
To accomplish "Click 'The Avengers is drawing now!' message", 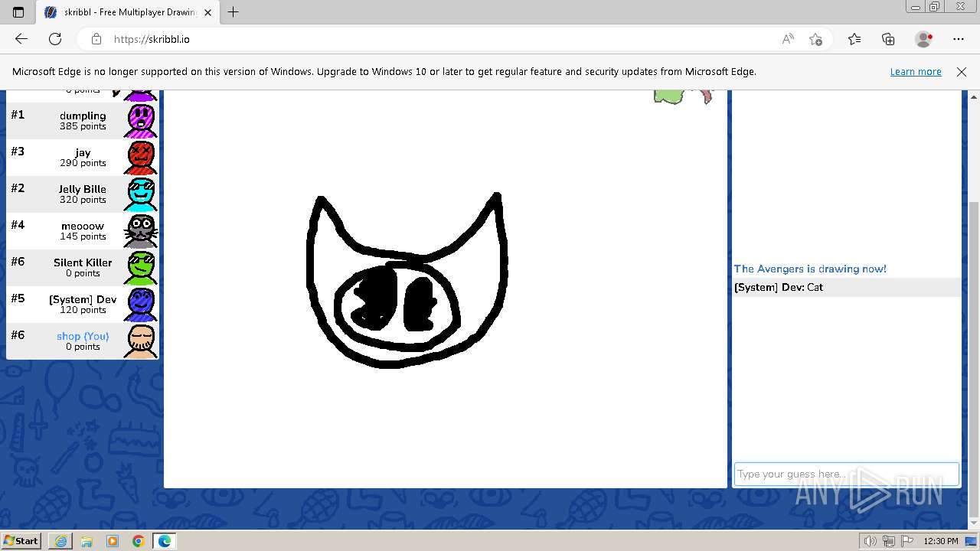I will click(x=810, y=269).
